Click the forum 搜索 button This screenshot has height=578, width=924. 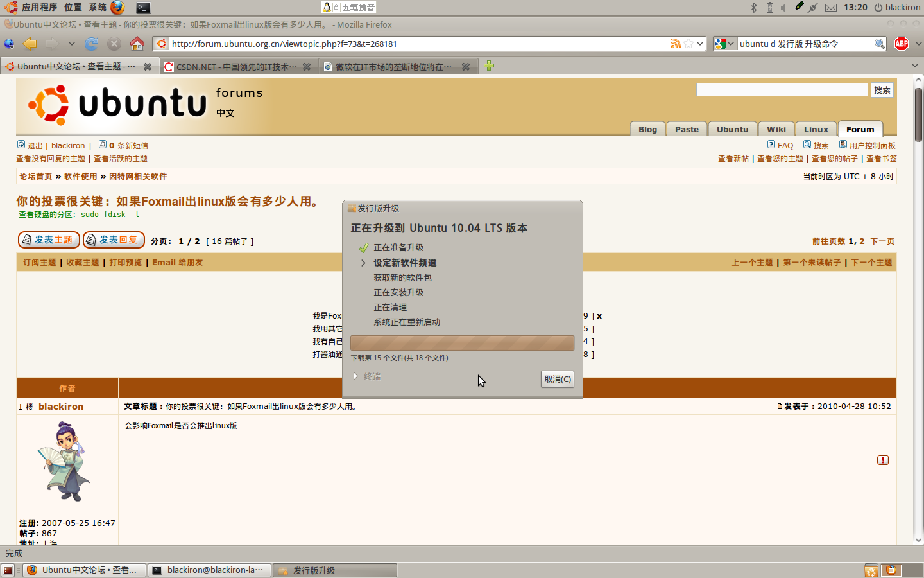(x=882, y=90)
